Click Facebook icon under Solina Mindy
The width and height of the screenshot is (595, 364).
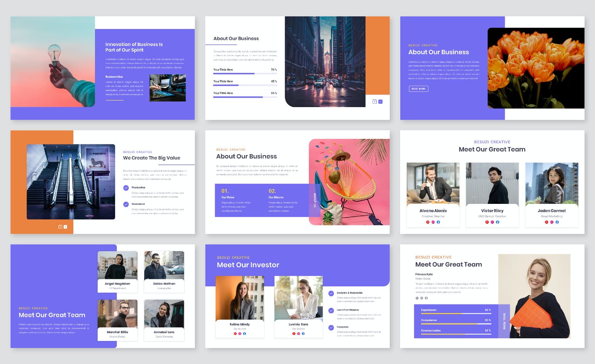click(245, 334)
